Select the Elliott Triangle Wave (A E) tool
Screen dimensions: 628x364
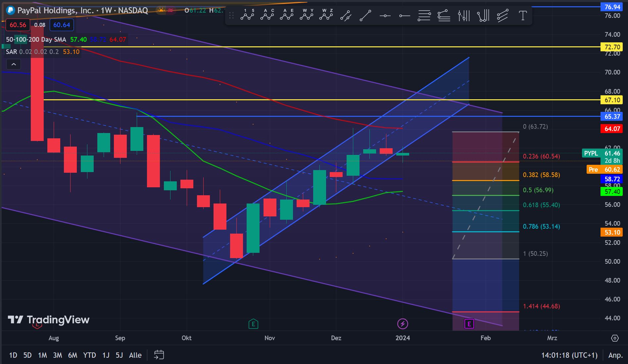(287, 15)
